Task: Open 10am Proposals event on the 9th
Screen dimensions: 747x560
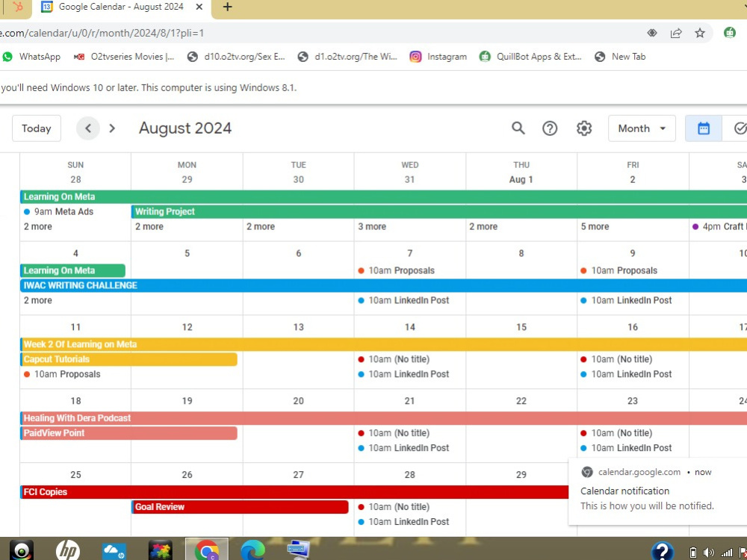Action: point(619,270)
